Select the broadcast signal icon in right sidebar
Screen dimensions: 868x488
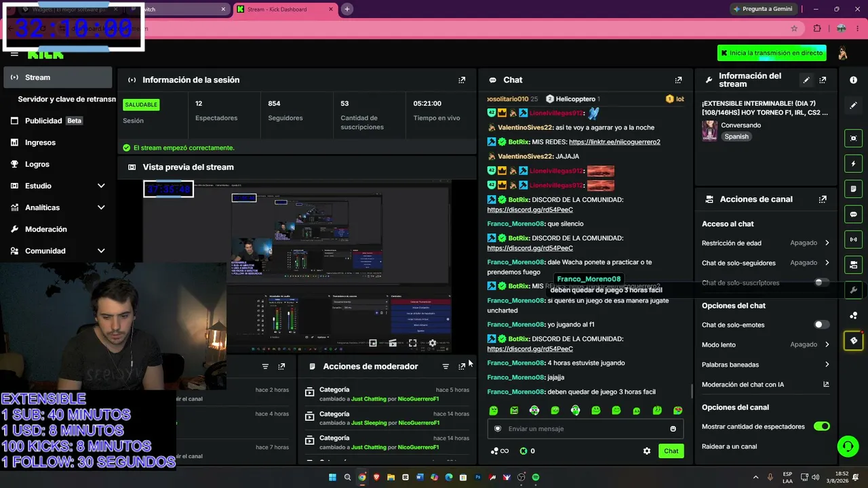point(853,239)
